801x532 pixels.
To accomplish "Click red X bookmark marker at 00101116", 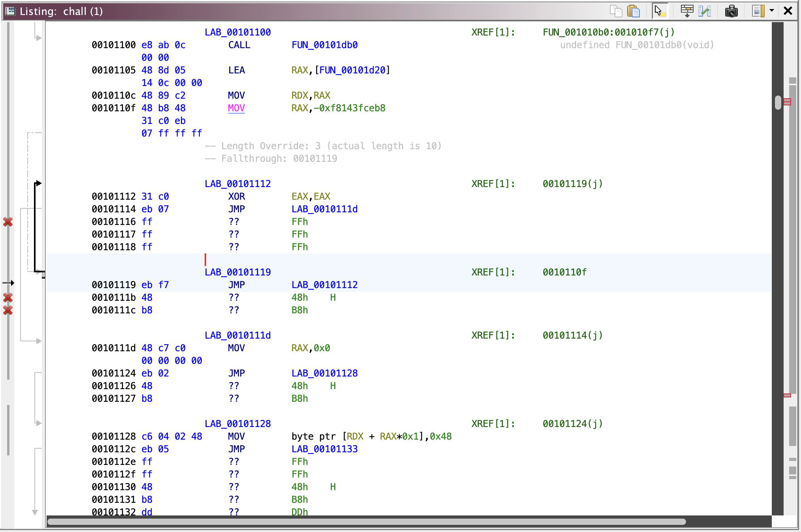I will (x=8, y=222).
